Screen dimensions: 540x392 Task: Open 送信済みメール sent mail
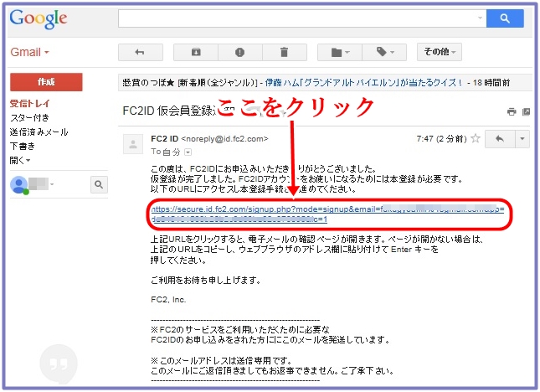39,132
